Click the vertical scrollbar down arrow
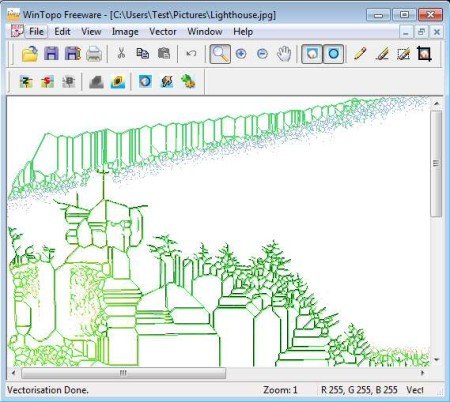 click(x=436, y=360)
